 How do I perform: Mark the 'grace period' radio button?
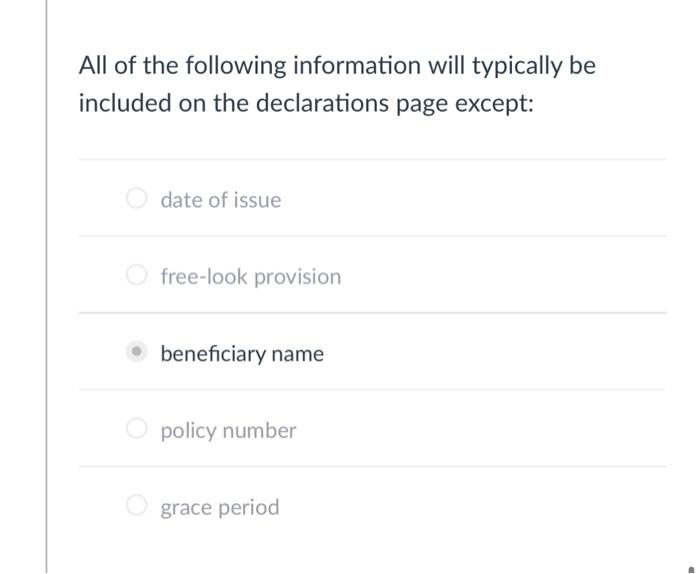(x=137, y=505)
